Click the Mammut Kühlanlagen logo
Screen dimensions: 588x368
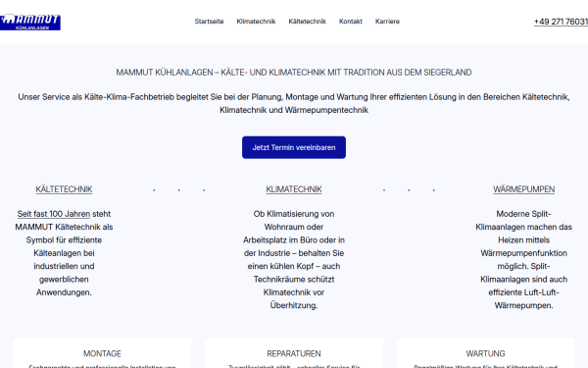pos(30,23)
